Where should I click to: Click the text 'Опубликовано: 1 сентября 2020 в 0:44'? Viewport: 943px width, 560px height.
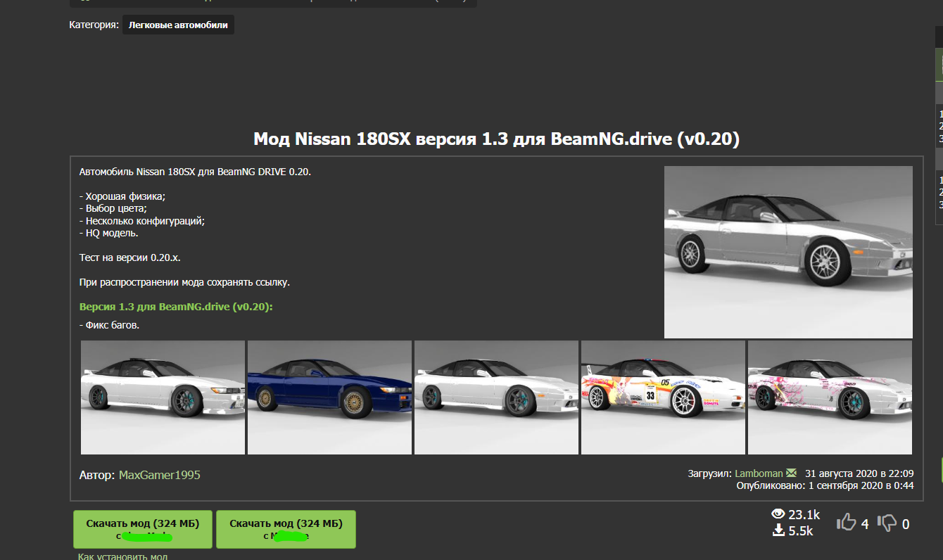point(825,485)
